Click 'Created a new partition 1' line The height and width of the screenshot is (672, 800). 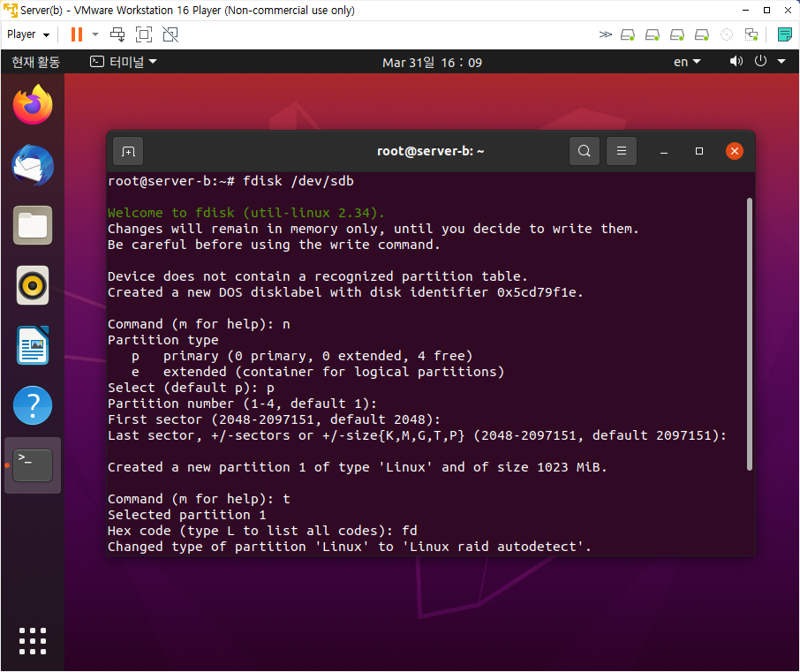[357, 467]
